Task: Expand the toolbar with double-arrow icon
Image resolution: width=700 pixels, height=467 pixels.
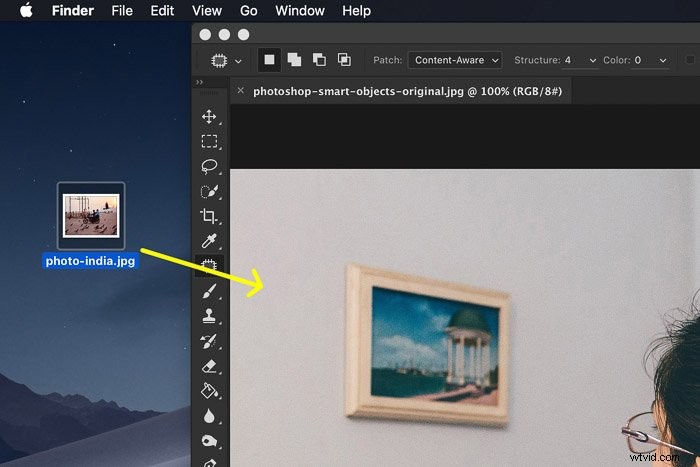Action: click(x=199, y=82)
